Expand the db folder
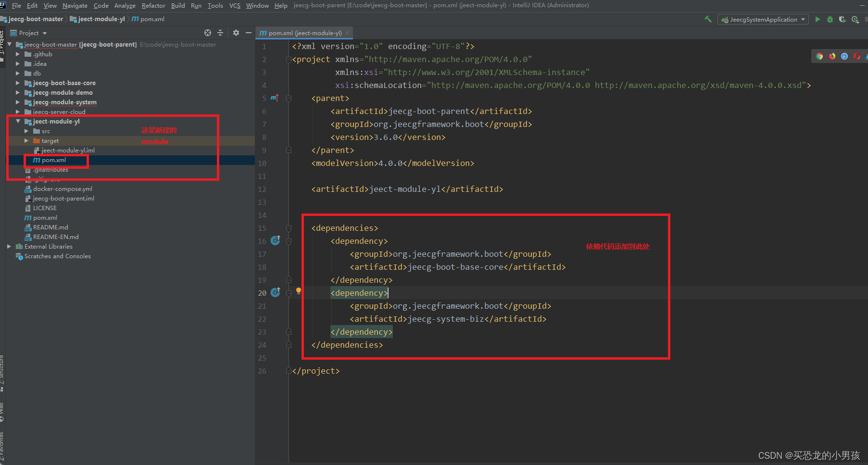 [x=18, y=73]
